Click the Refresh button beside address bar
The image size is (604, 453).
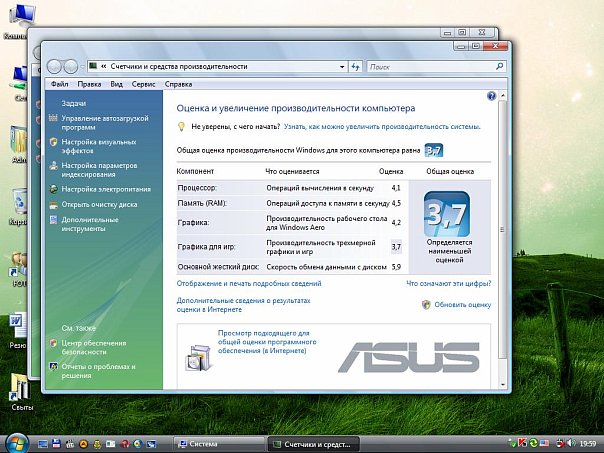pyautogui.click(x=356, y=66)
